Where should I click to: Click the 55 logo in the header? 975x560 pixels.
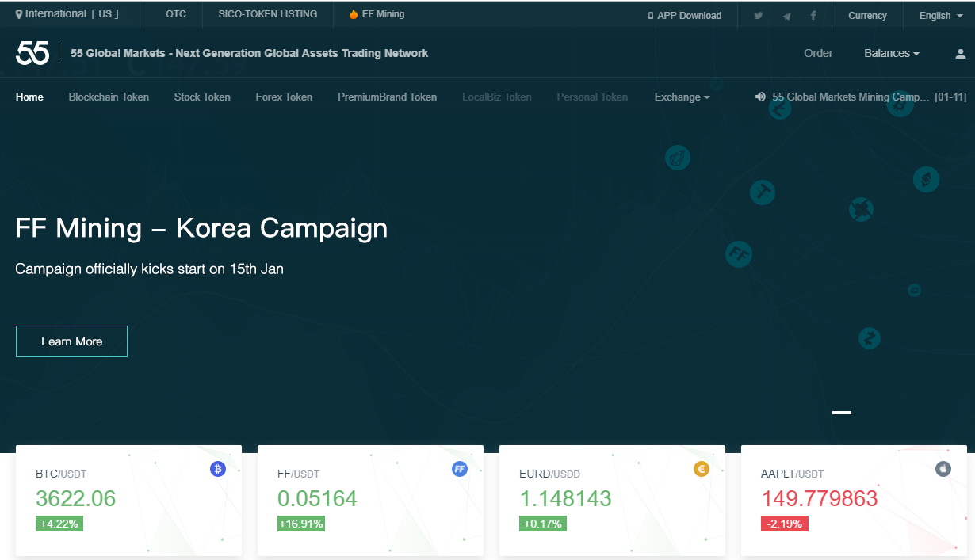click(32, 53)
